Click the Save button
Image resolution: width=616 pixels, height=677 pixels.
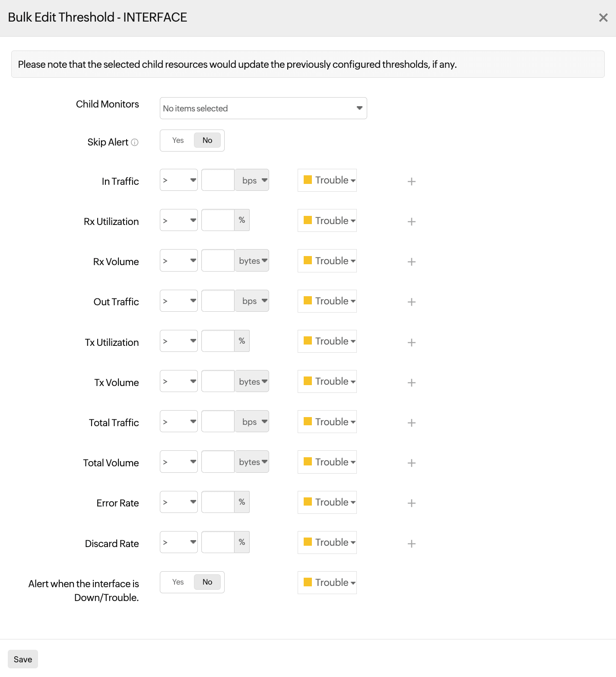[x=23, y=659]
